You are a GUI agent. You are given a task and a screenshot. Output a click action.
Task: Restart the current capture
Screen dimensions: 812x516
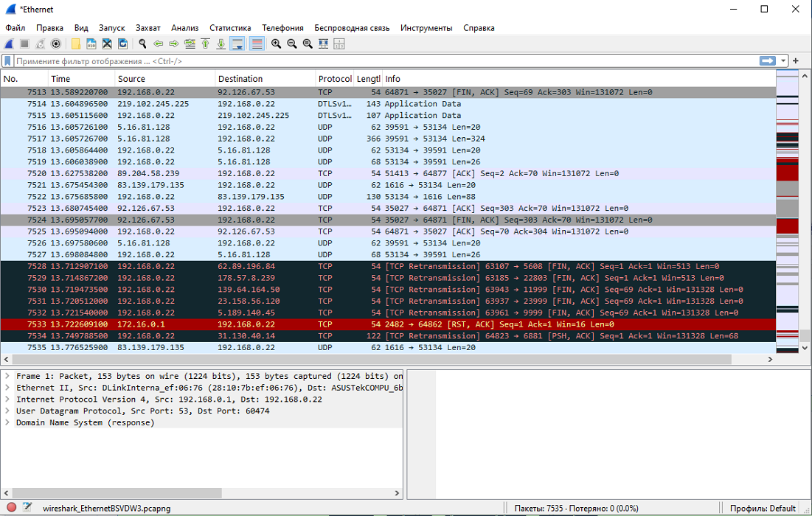pos(41,44)
